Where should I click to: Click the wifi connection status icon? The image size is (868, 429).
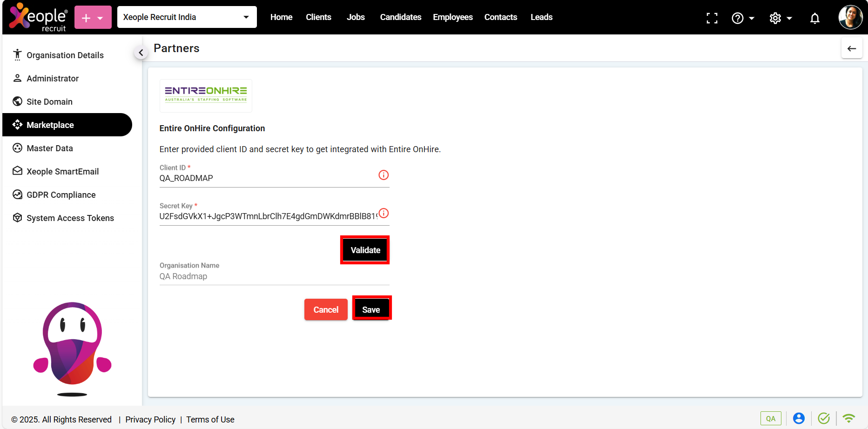point(849,418)
